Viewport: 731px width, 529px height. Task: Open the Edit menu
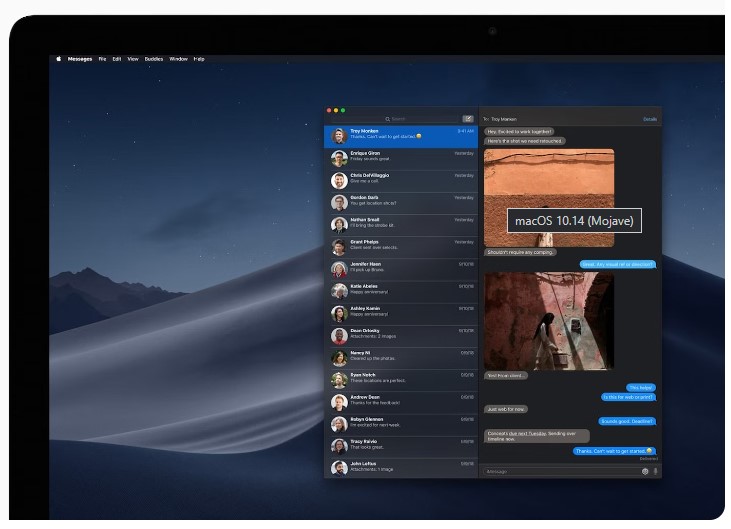point(117,59)
